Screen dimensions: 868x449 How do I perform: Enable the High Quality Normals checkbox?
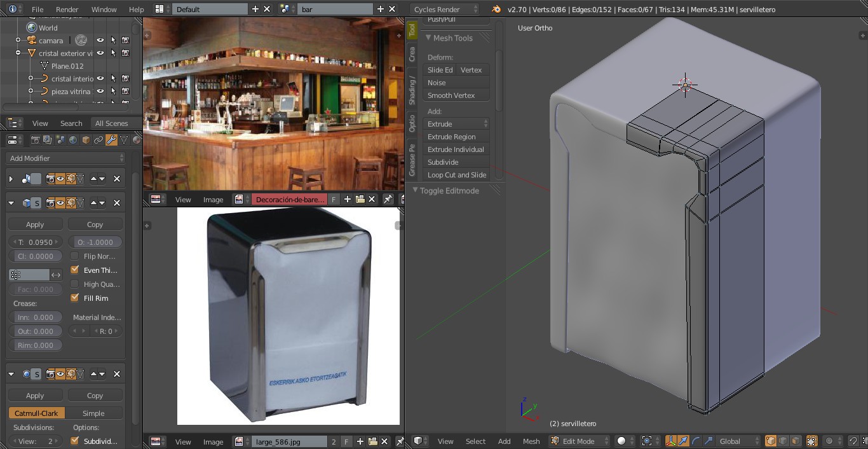click(74, 284)
